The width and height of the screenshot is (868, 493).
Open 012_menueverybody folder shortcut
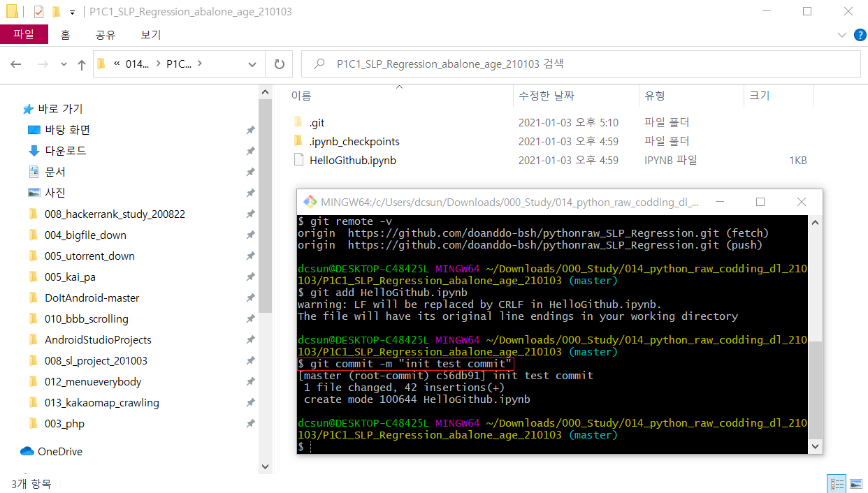click(93, 381)
